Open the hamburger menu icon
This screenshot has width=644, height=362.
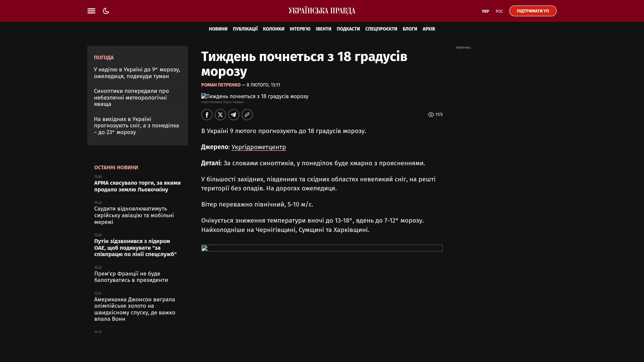click(91, 11)
